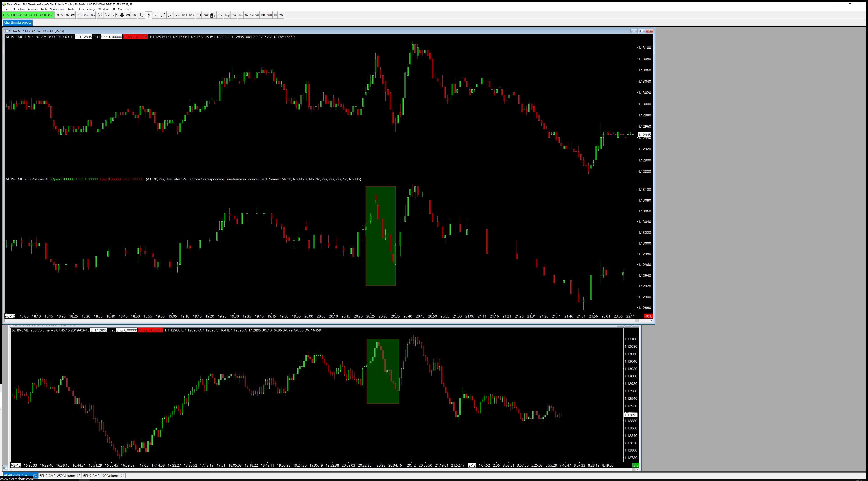The width and height of the screenshot is (868, 481).
Task: Select the extending ray line tool
Action: tap(170, 15)
